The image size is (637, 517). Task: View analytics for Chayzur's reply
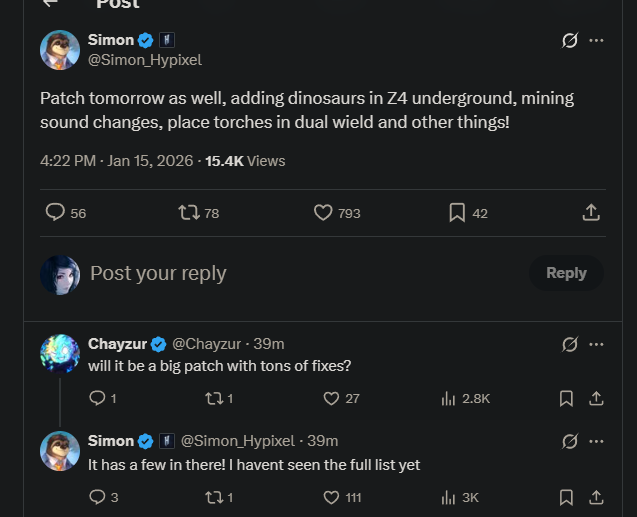(x=449, y=398)
